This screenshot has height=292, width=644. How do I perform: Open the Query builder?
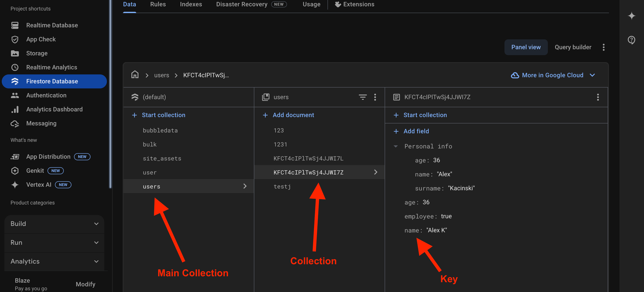(x=573, y=47)
